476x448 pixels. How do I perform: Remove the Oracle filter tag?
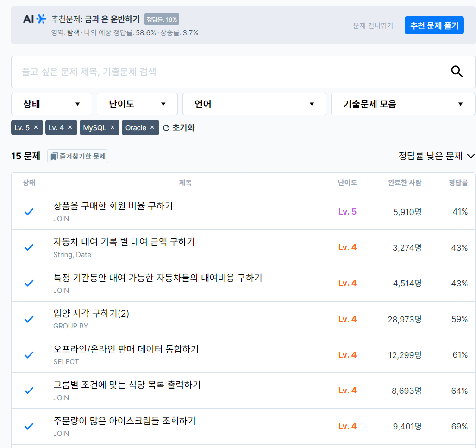point(152,127)
